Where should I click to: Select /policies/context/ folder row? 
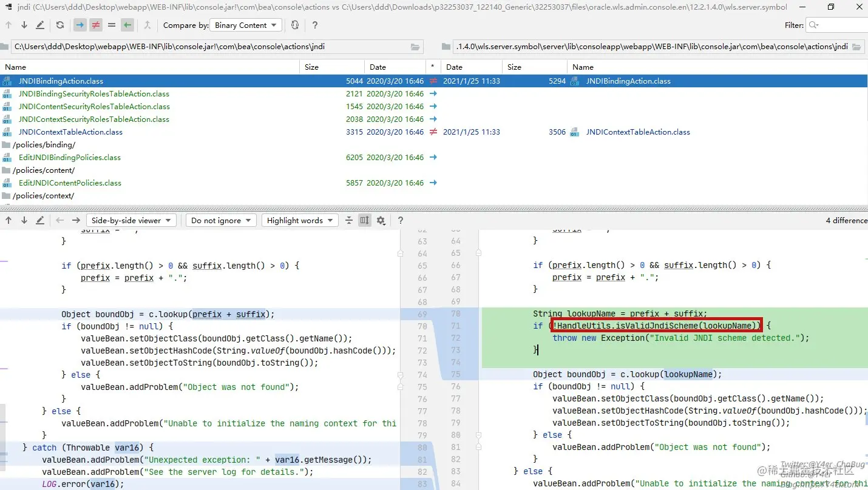tap(44, 196)
